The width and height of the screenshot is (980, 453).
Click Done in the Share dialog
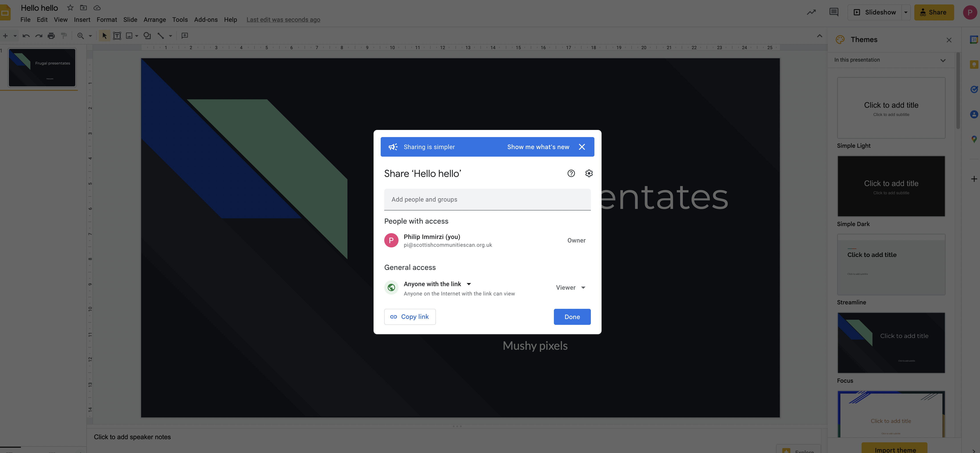click(x=572, y=316)
